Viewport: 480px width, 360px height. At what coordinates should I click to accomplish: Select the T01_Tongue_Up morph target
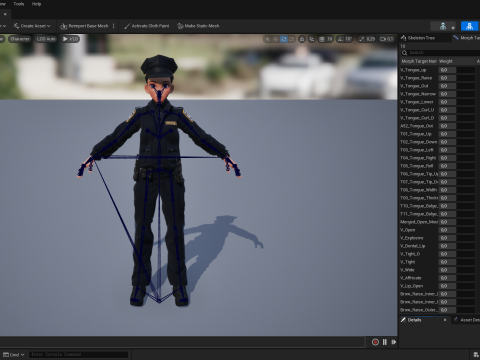tap(416, 134)
